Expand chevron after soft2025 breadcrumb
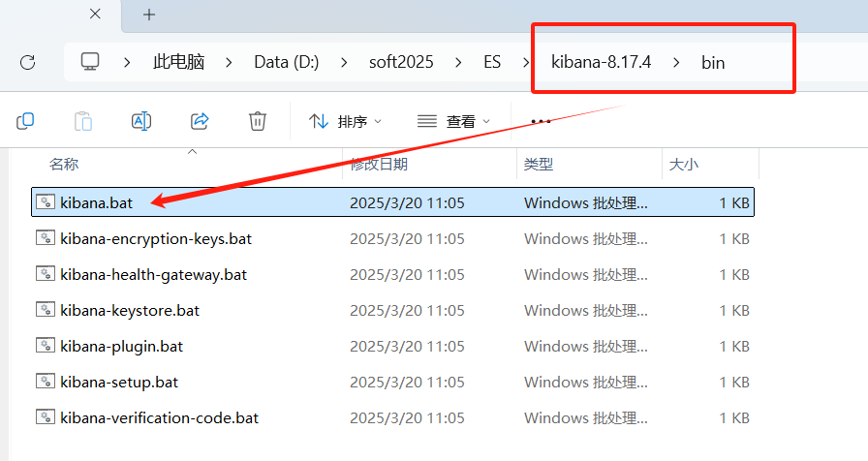The width and height of the screenshot is (868, 461). coord(458,63)
